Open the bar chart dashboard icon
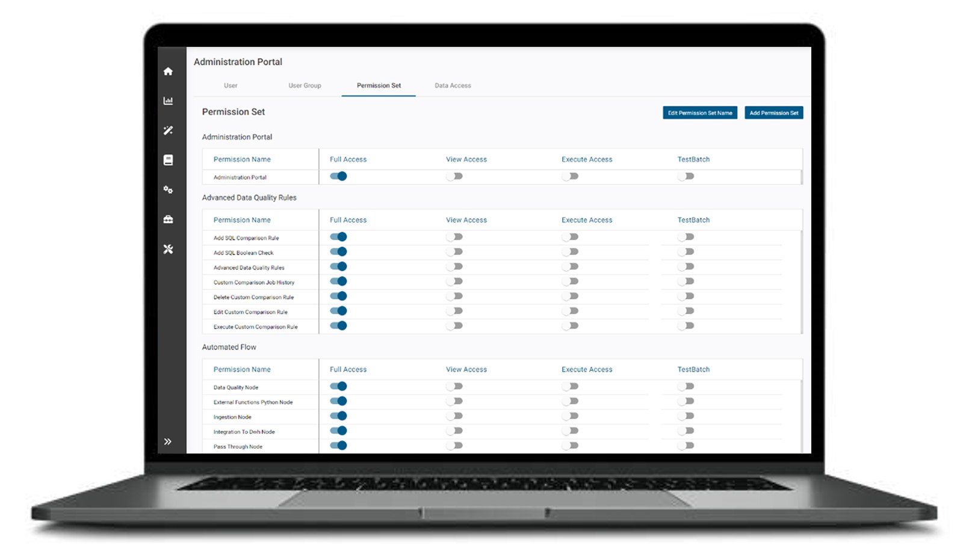 [168, 100]
